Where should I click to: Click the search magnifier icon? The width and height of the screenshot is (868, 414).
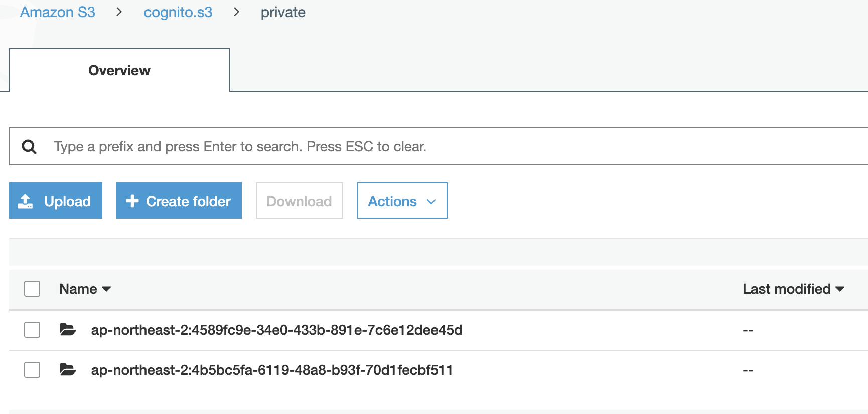(29, 147)
